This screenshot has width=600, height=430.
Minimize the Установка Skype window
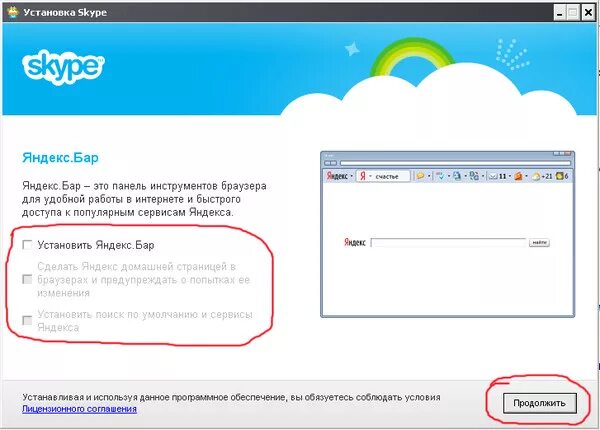coord(560,13)
